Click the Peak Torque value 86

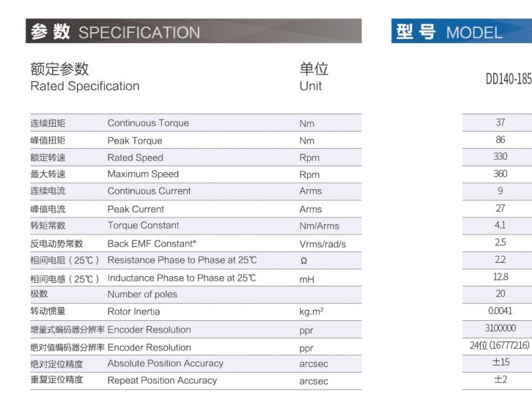500,140
